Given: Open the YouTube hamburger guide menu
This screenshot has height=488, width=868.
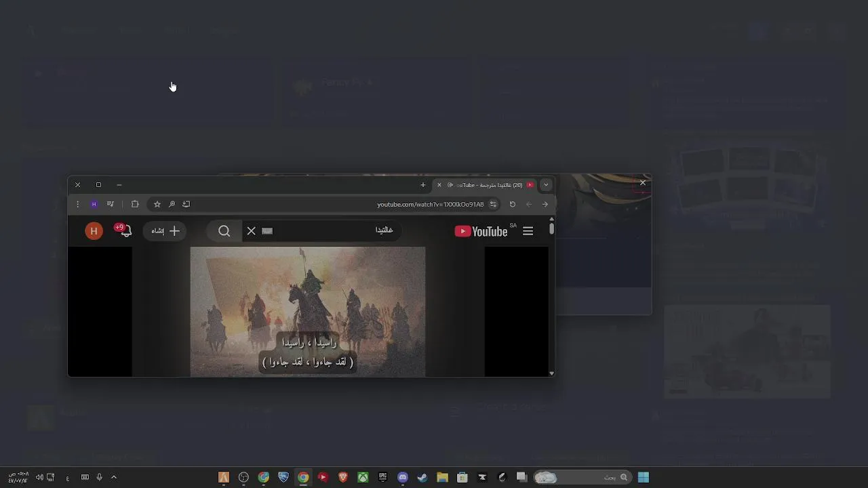Looking at the screenshot, I should (x=528, y=231).
